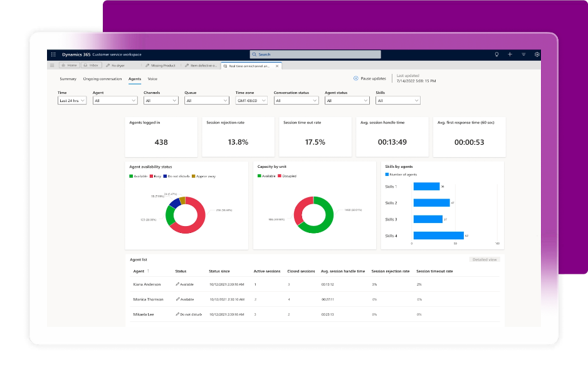Screen dimensions: 588x377
Task: Click inside the Search box
Action: (x=315, y=54)
